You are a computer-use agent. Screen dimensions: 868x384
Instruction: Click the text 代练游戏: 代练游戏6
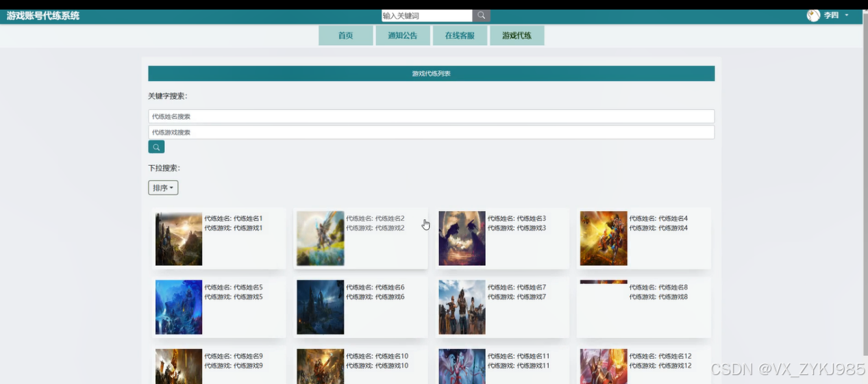[x=375, y=297]
